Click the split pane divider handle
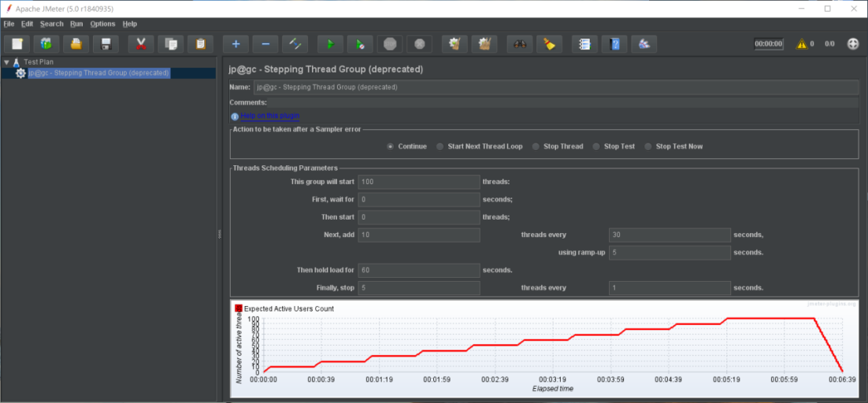868x403 pixels. click(219, 235)
